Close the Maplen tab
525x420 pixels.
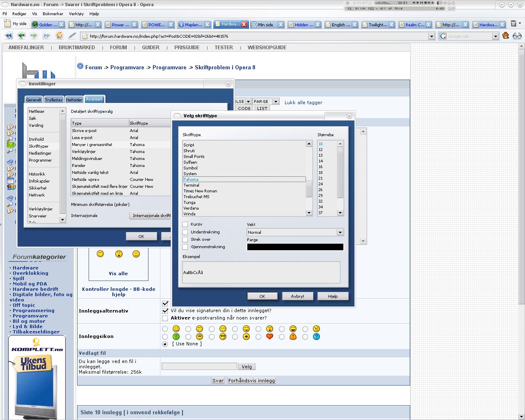(208, 25)
